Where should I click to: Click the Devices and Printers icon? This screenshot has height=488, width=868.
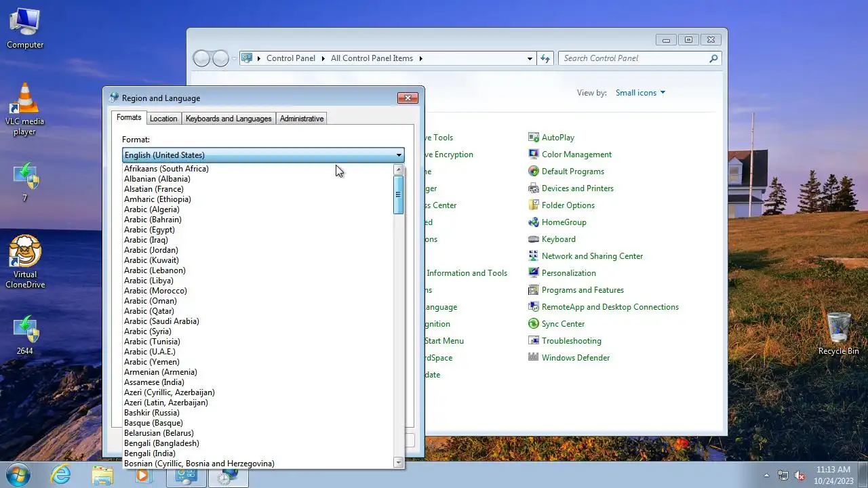click(x=534, y=188)
